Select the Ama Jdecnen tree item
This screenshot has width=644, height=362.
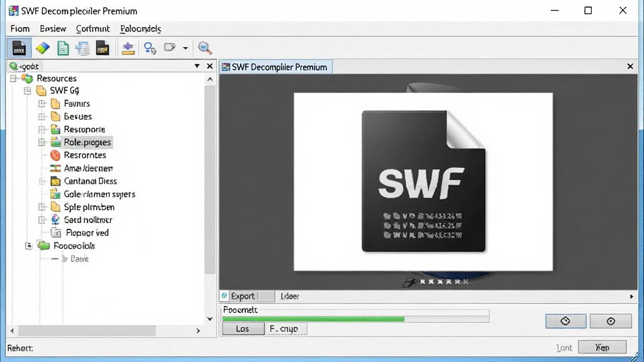click(88, 168)
